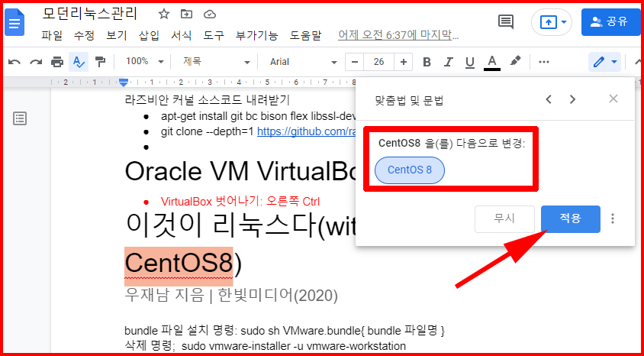Redo the last action

(x=36, y=62)
